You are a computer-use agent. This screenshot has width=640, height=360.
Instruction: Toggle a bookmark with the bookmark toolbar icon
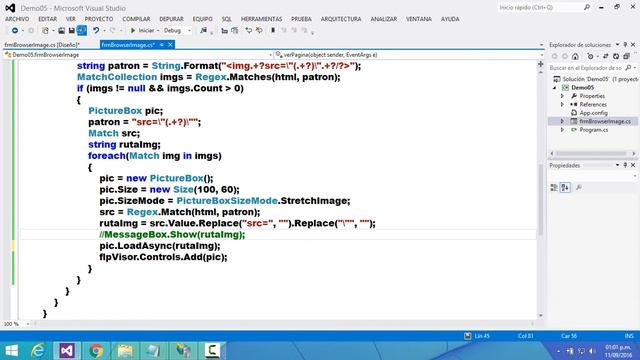pyautogui.click(x=273, y=31)
